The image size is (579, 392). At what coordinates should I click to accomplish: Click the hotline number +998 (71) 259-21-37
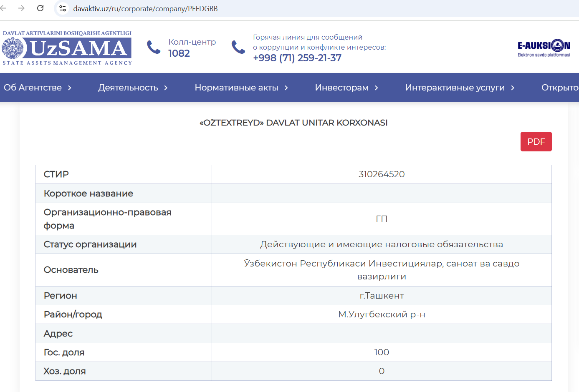point(297,58)
